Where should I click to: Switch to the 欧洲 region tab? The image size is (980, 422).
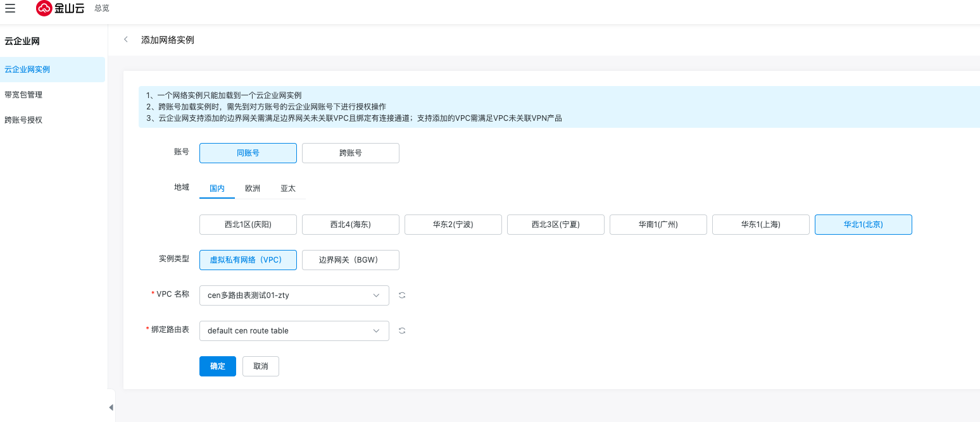pos(253,189)
